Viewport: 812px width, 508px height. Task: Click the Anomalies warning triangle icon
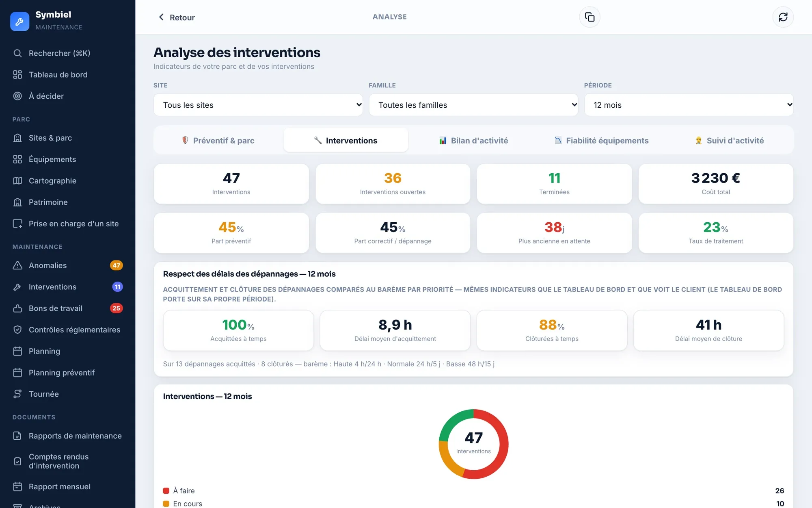(x=17, y=265)
